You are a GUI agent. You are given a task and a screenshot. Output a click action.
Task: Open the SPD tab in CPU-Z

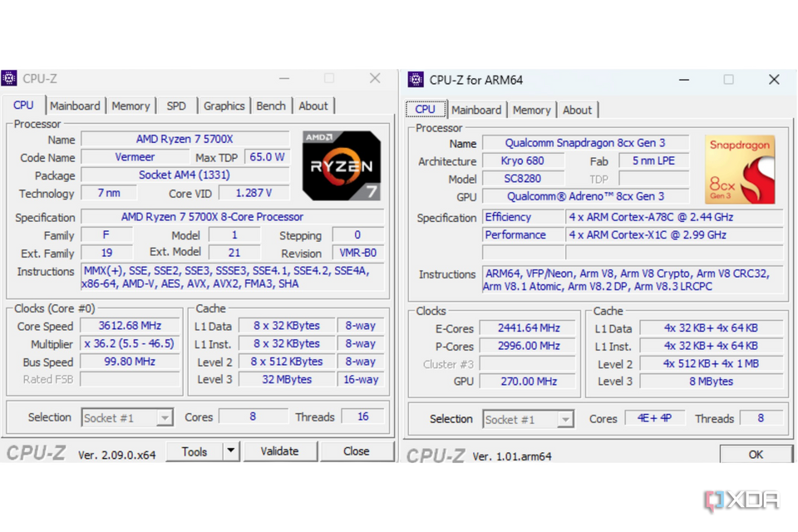coord(176,106)
